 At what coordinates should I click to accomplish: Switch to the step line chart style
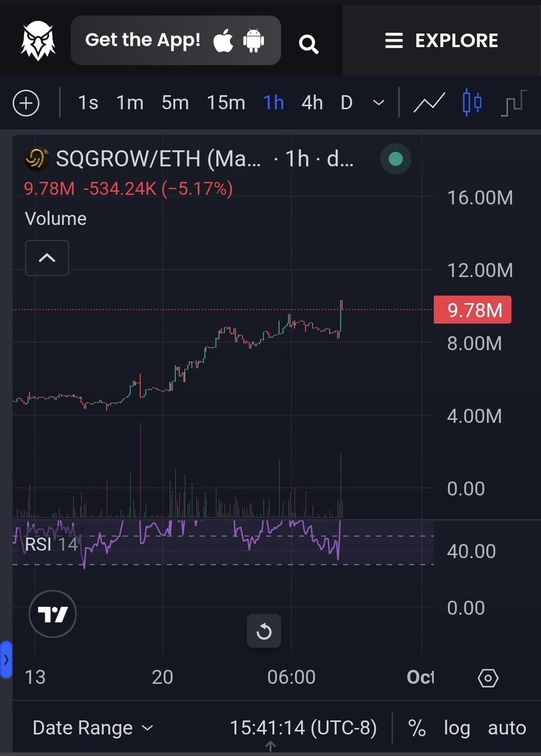click(x=513, y=104)
